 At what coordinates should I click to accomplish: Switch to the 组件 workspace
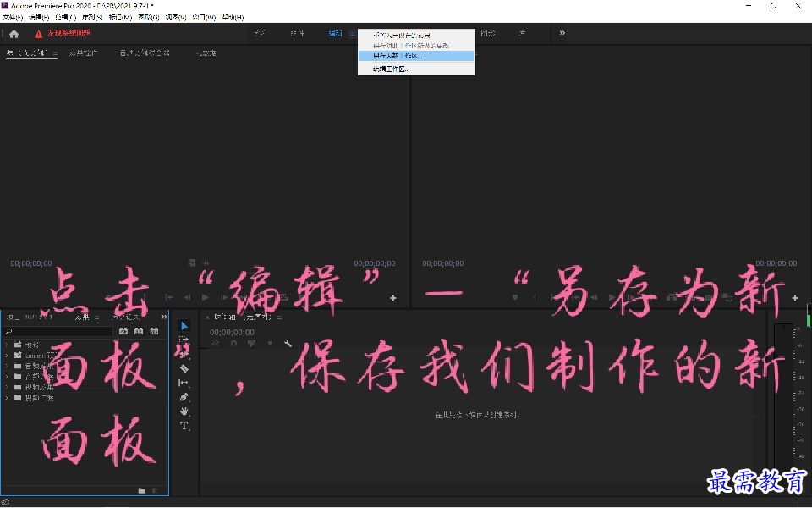297,33
